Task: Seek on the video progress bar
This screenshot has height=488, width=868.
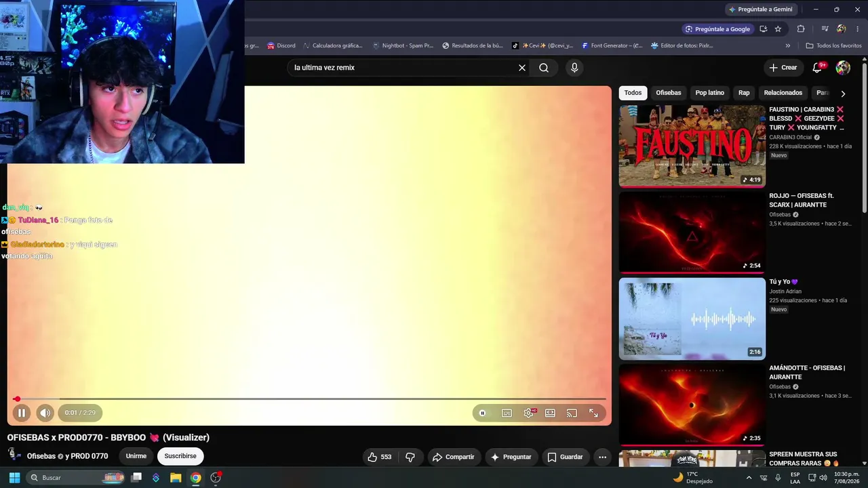Action: pos(309,399)
